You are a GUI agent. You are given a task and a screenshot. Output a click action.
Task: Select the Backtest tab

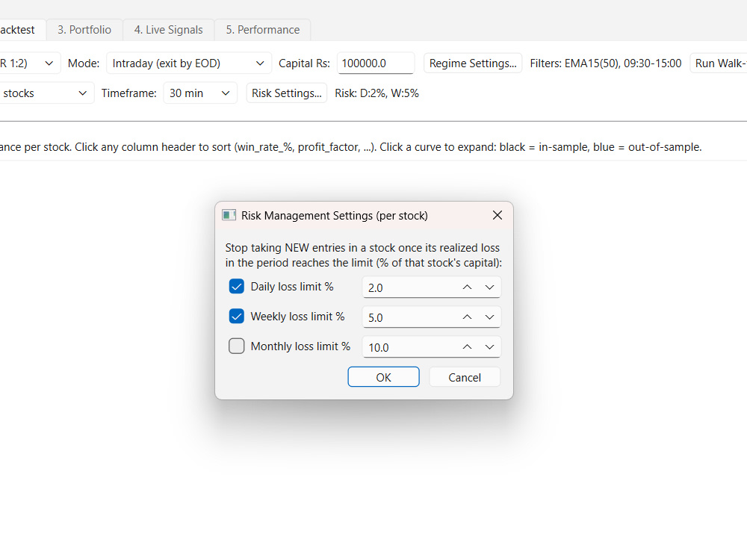coord(22,30)
